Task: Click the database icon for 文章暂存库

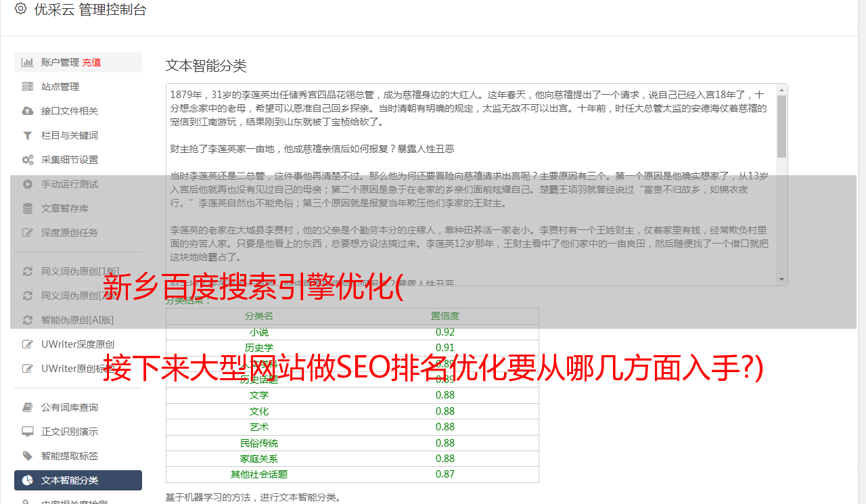Action: [28, 208]
